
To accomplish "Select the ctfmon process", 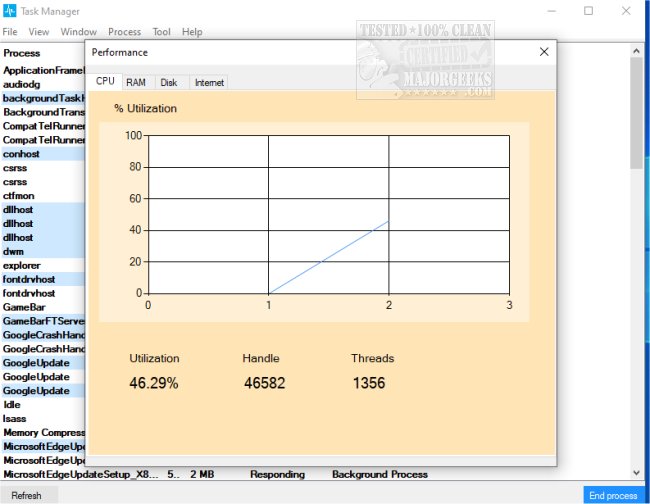I will (43, 196).
